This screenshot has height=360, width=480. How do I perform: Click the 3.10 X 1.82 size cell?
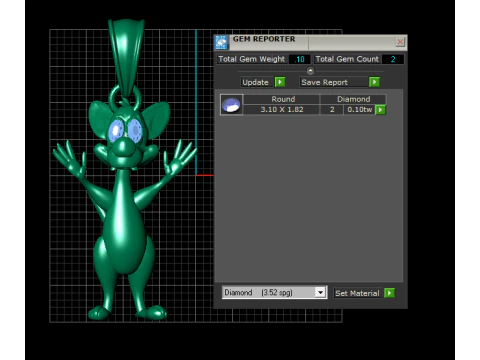[x=282, y=110]
